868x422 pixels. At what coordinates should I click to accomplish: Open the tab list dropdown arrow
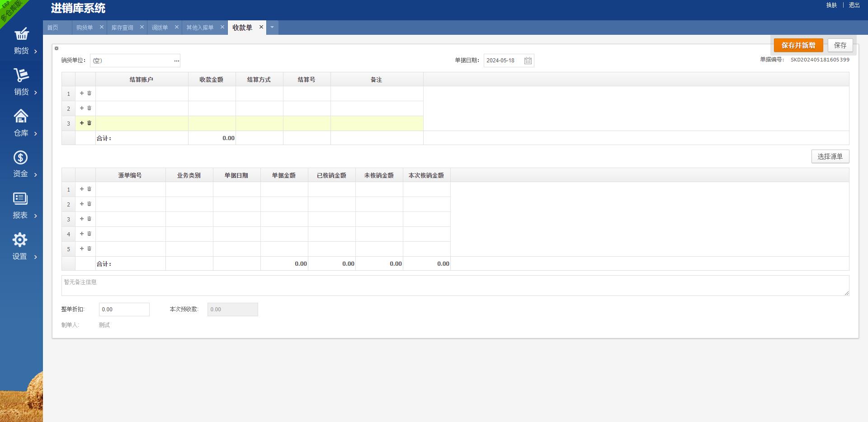click(272, 28)
